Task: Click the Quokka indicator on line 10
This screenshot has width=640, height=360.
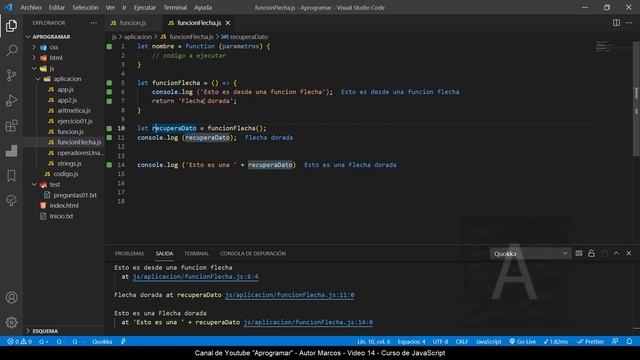Action: (x=109, y=128)
